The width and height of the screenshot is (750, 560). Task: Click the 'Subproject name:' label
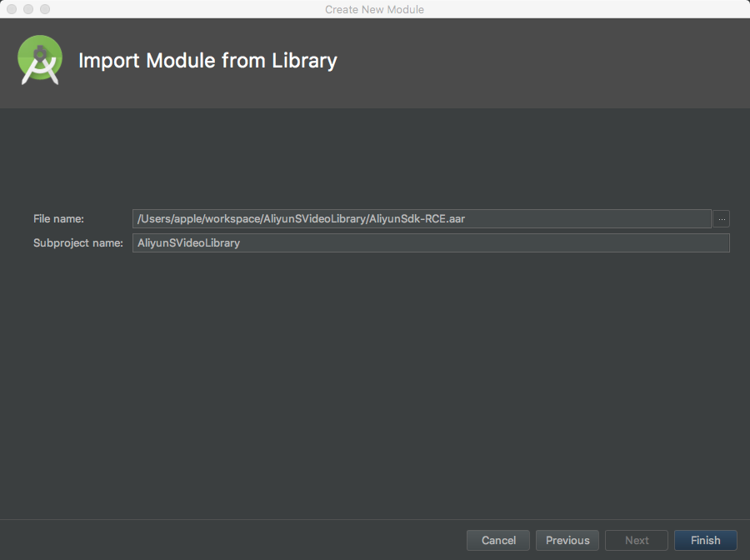[x=78, y=243]
